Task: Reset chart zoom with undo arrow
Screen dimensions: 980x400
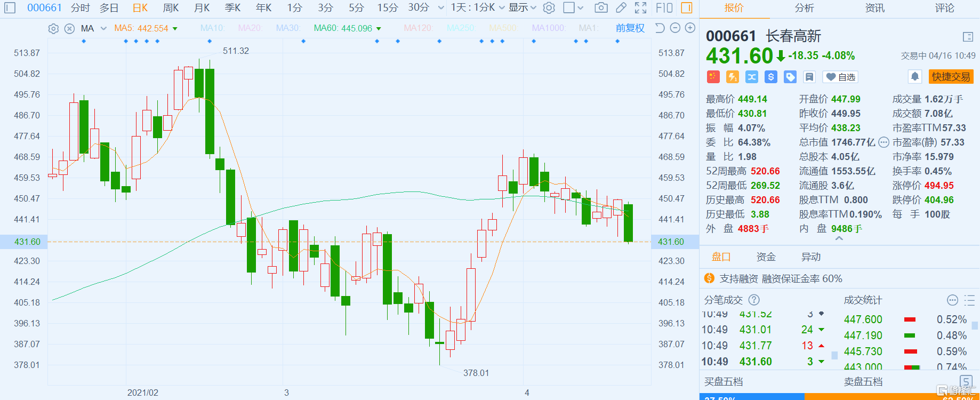Action: click(x=660, y=28)
